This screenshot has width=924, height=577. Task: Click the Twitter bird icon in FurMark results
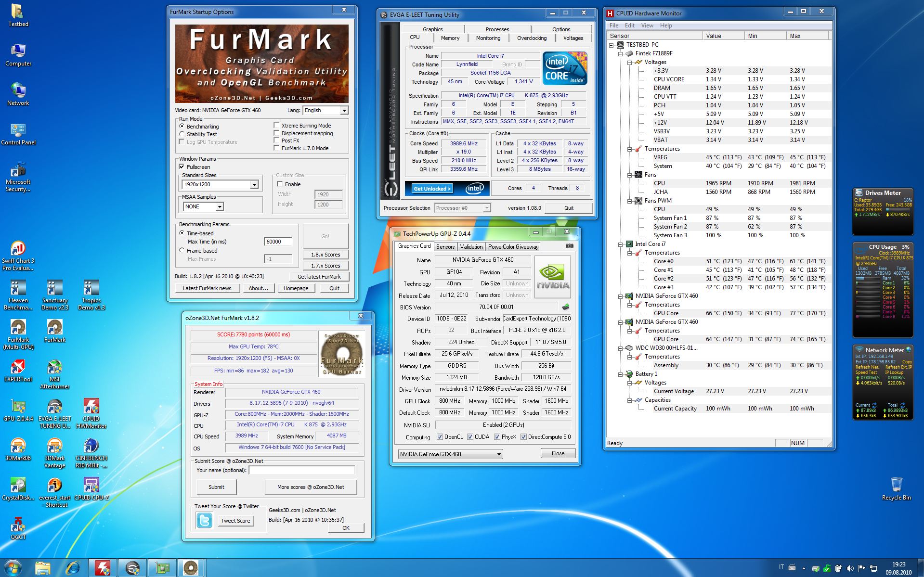[204, 520]
